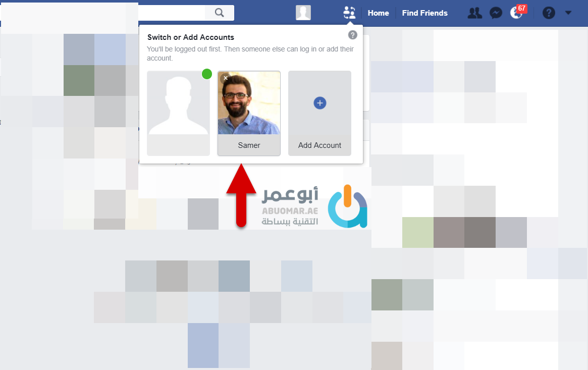The image size is (588, 370).
Task: Open the Messenger icon
Action: click(x=496, y=13)
